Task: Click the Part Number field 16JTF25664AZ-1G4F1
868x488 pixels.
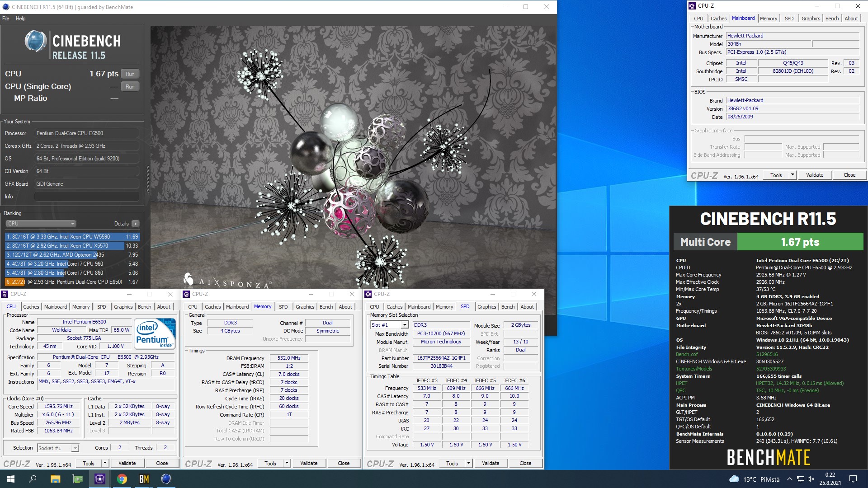Action: tap(441, 358)
